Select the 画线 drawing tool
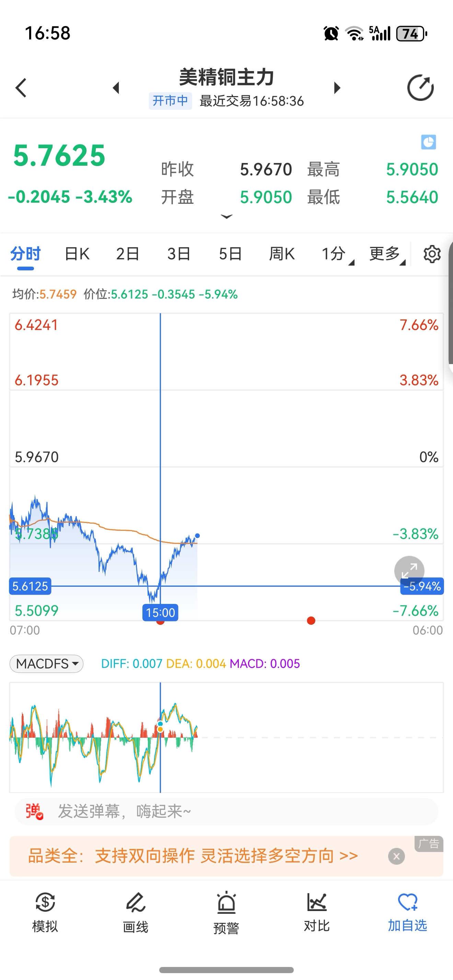This screenshot has height=980, width=453. (136, 911)
